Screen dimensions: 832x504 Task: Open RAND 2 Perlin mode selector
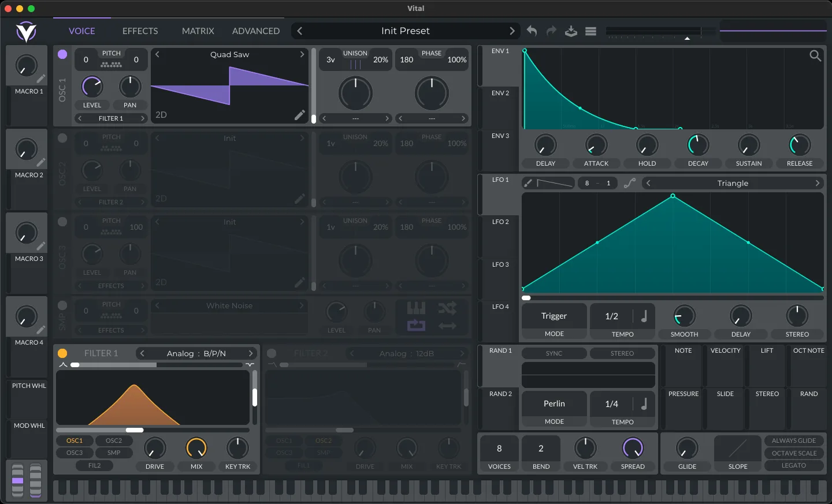pyautogui.click(x=554, y=404)
